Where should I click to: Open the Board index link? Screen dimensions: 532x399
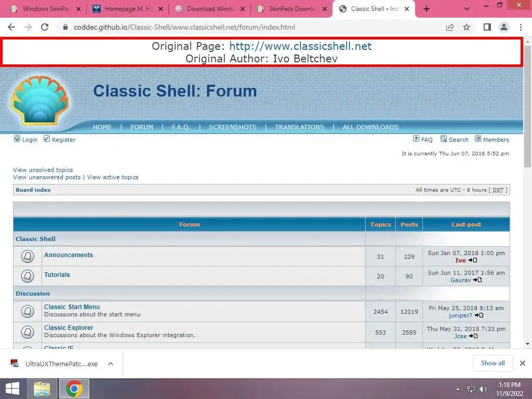(x=33, y=190)
